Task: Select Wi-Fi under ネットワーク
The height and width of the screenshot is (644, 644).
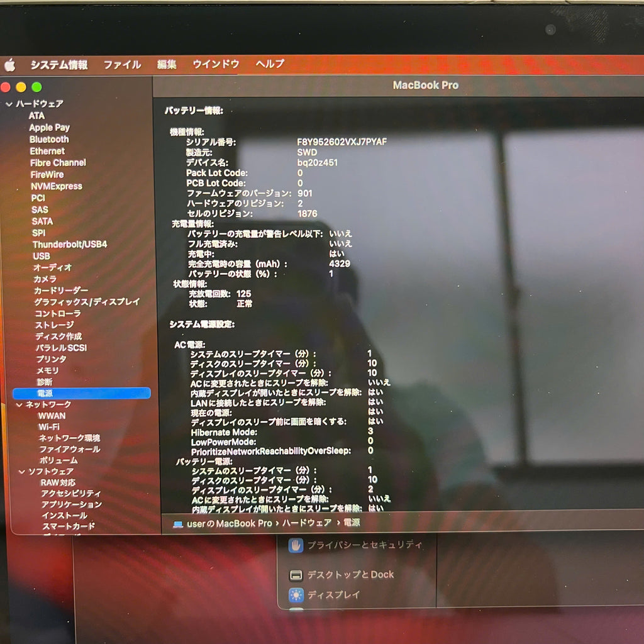Action: coord(49,427)
